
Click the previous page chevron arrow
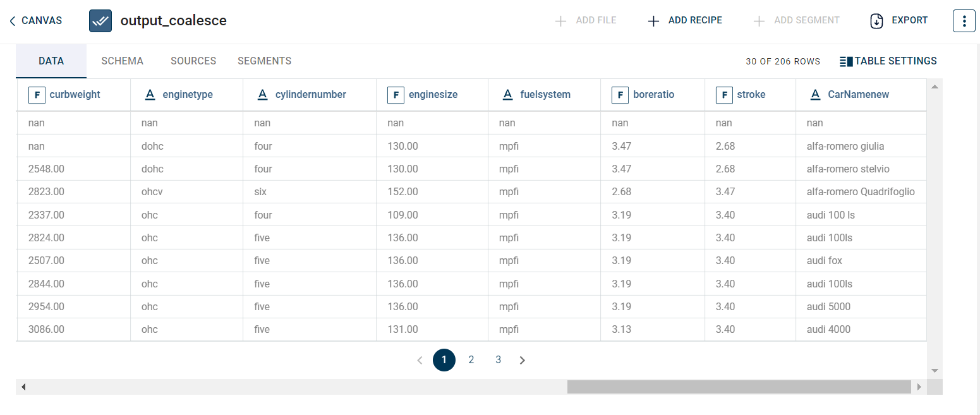(420, 360)
